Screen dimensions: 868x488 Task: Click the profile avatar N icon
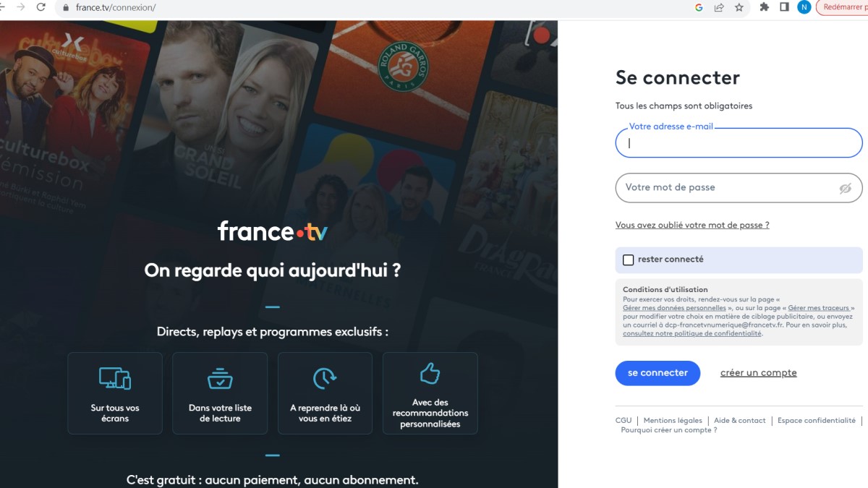(804, 7)
